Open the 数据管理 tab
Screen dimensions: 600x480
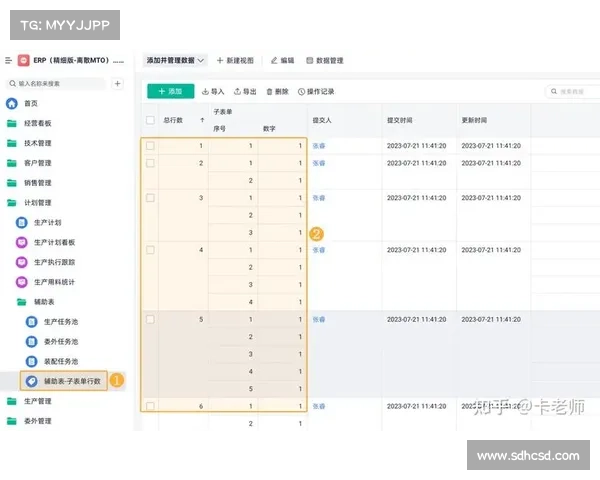click(324, 60)
